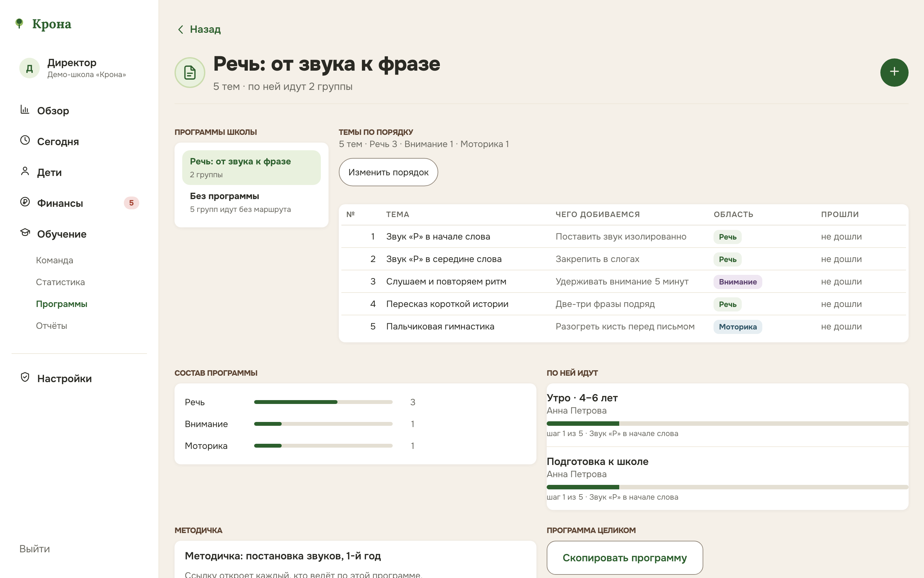Screen dimensions: 924x578
Task: Click ПРОШЛИ column header
Action: pyautogui.click(x=840, y=215)
